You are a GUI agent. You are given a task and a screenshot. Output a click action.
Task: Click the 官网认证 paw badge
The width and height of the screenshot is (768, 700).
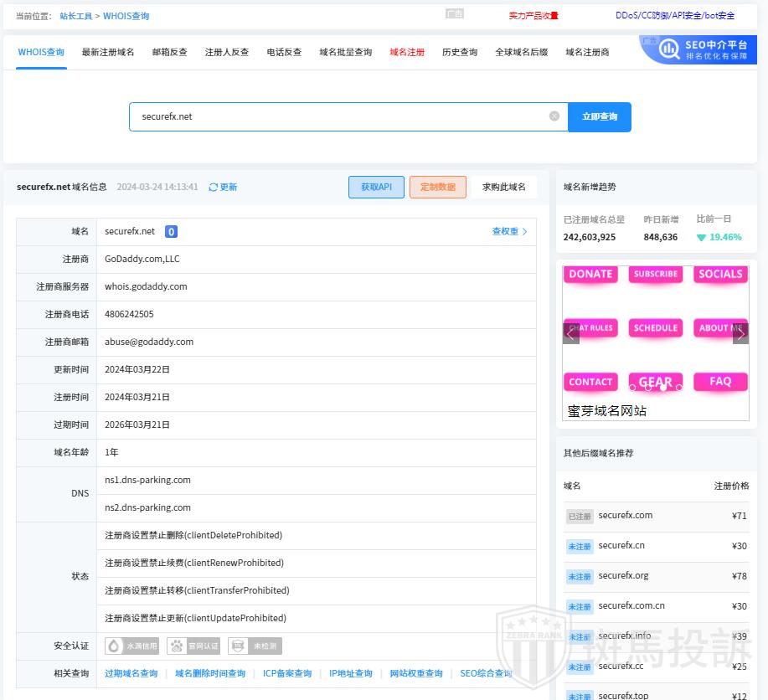tap(194, 646)
